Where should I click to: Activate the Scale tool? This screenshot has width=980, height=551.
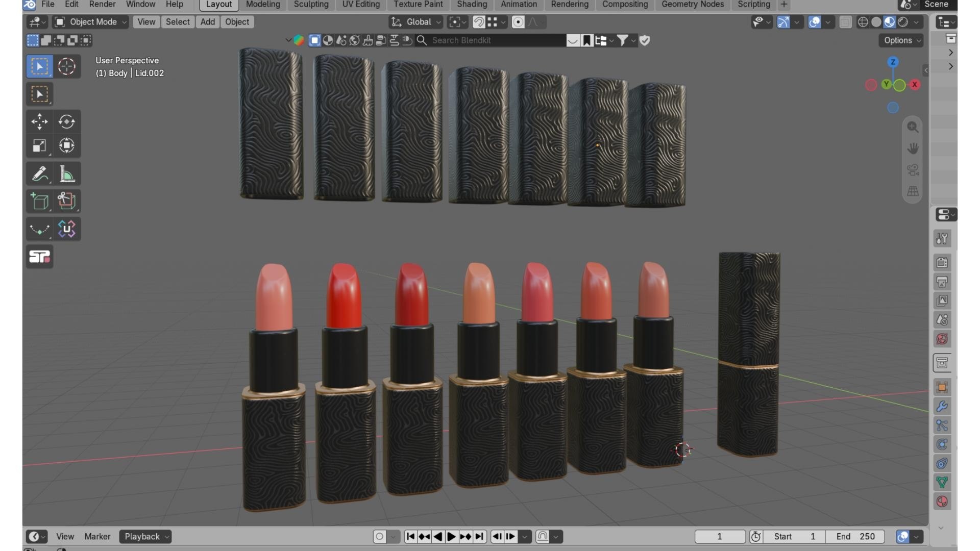tap(39, 146)
